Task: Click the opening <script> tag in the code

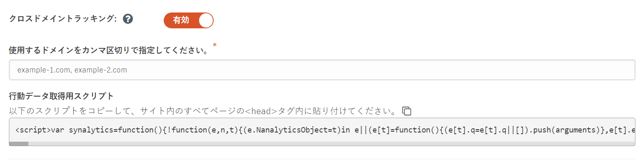Action: 33,130
